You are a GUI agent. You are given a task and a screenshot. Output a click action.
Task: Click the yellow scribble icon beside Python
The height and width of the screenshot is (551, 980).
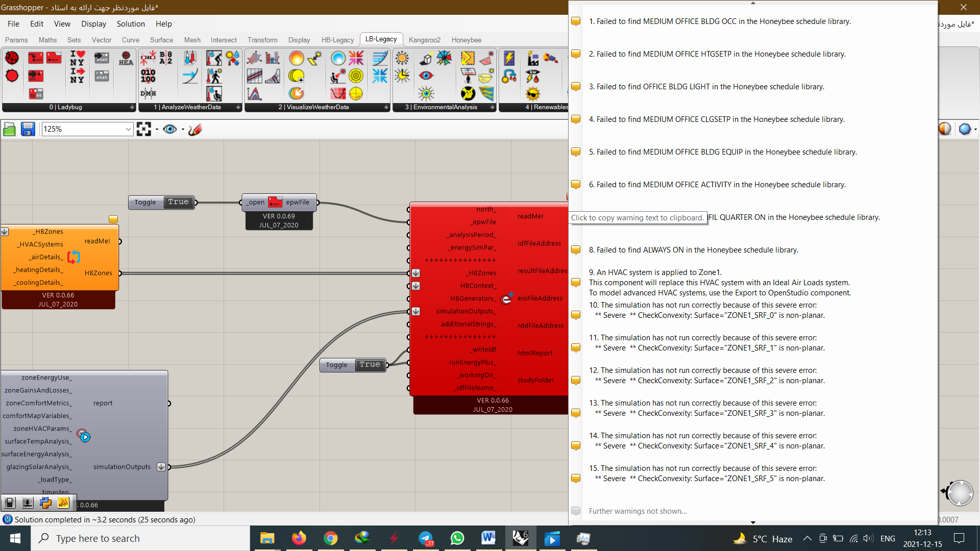(x=63, y=503)
